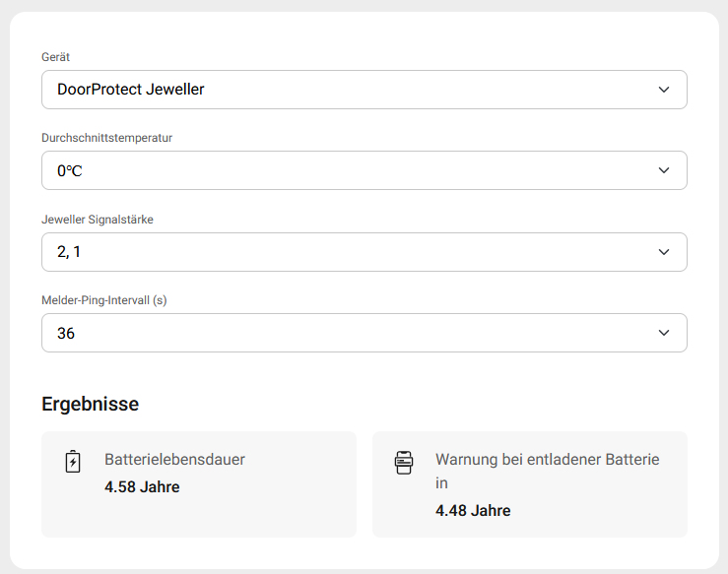
Task: Click the Gerät field label
Action: [x=55, y=57]
